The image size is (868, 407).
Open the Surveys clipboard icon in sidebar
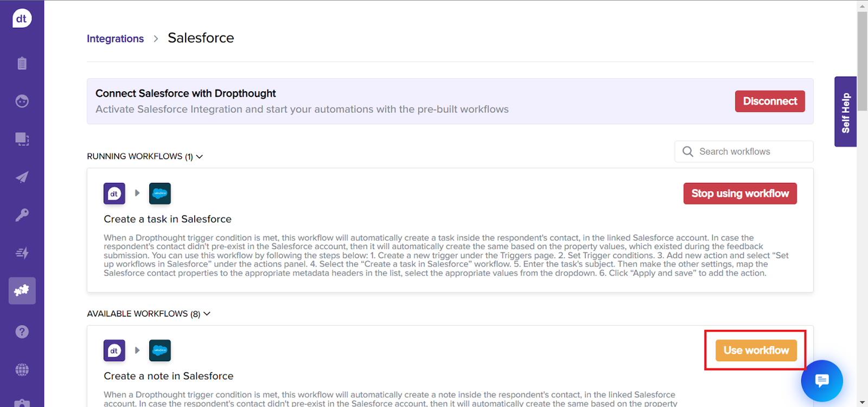[22, 63]
